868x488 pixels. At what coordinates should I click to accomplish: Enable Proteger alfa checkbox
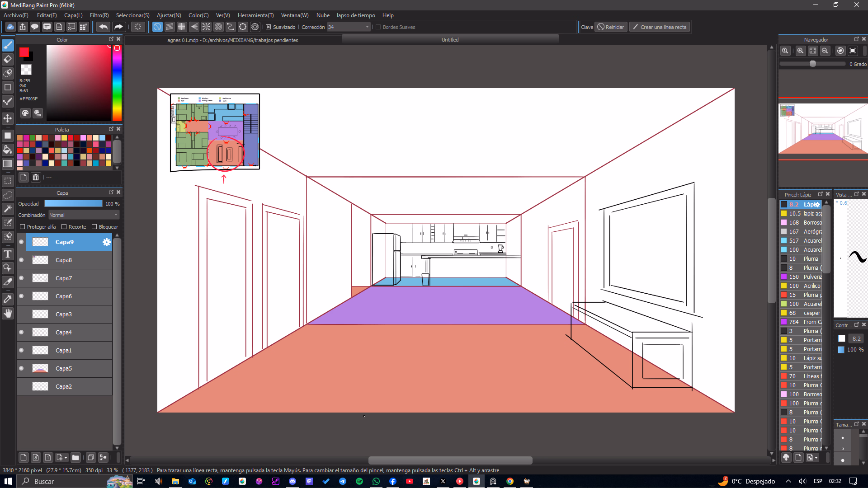pyautogui.click(x=23, y=227)
